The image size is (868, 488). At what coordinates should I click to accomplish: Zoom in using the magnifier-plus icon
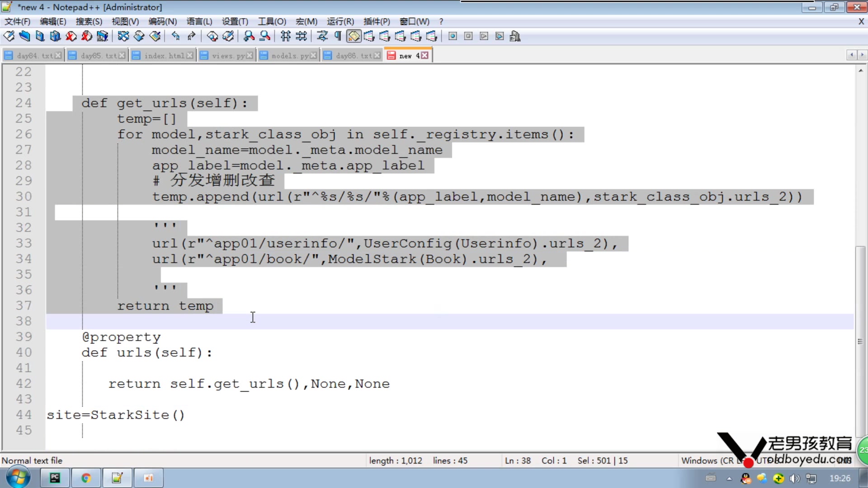(x=248, y=36)
